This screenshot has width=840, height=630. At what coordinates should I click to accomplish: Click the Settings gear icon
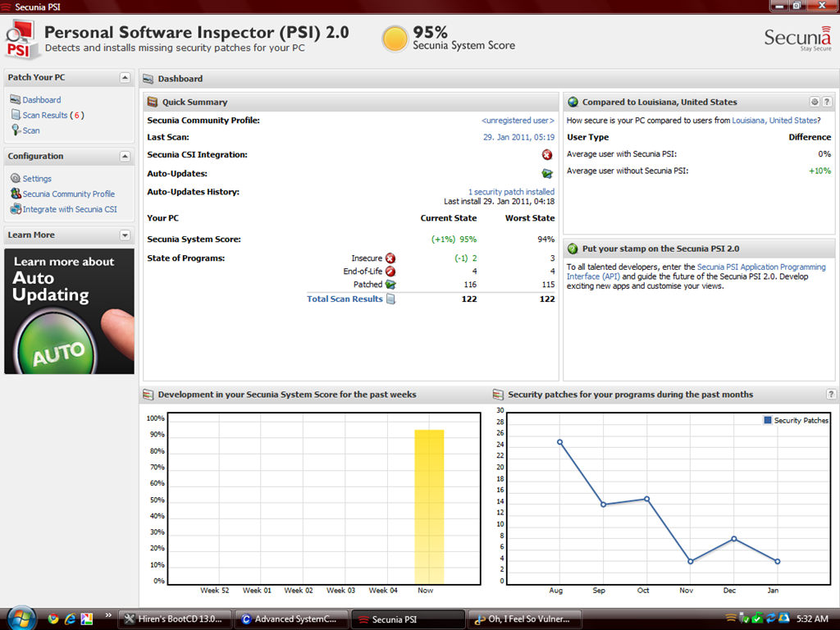[x=16, y=178]
